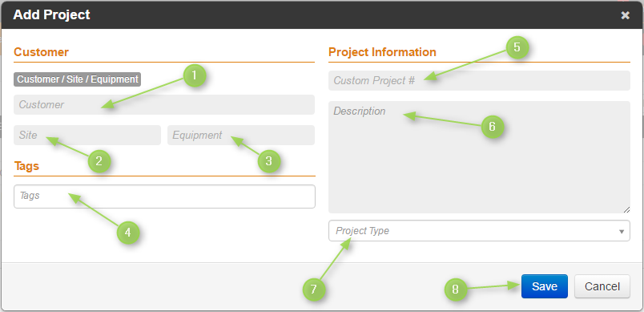
Task: Click the green callout numbered 5
Action: click(517, 47)
